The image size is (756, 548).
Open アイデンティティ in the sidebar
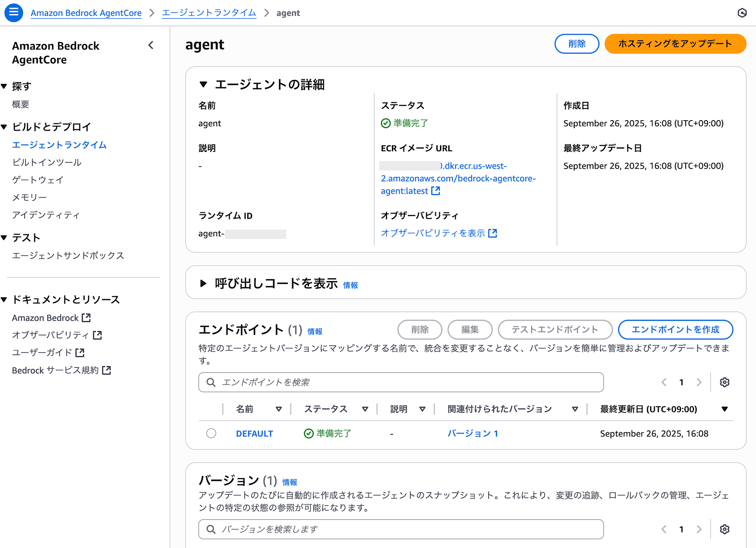[x=46, y=215]
